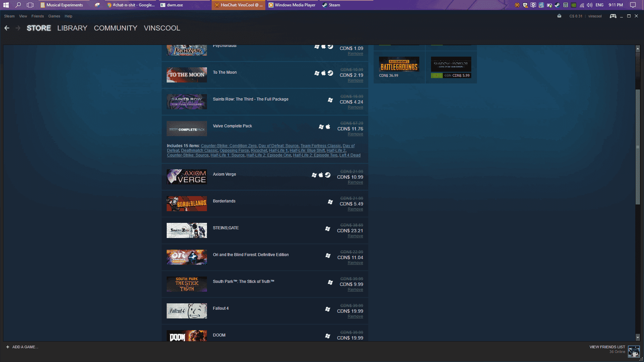
Task: Open Windows Defender shield tray icon
Action: click(525, 5)
